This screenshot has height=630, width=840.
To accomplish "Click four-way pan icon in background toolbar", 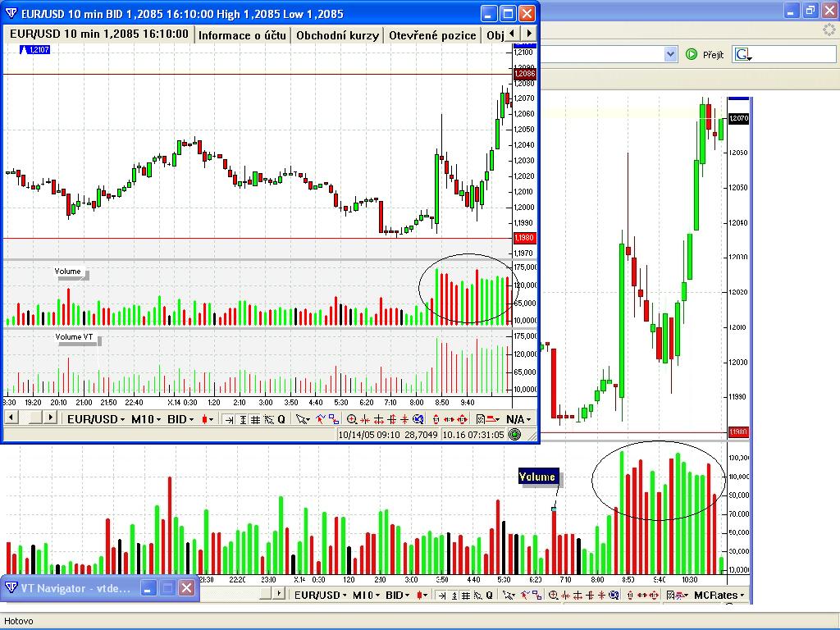I will click(x=654, y=596).
